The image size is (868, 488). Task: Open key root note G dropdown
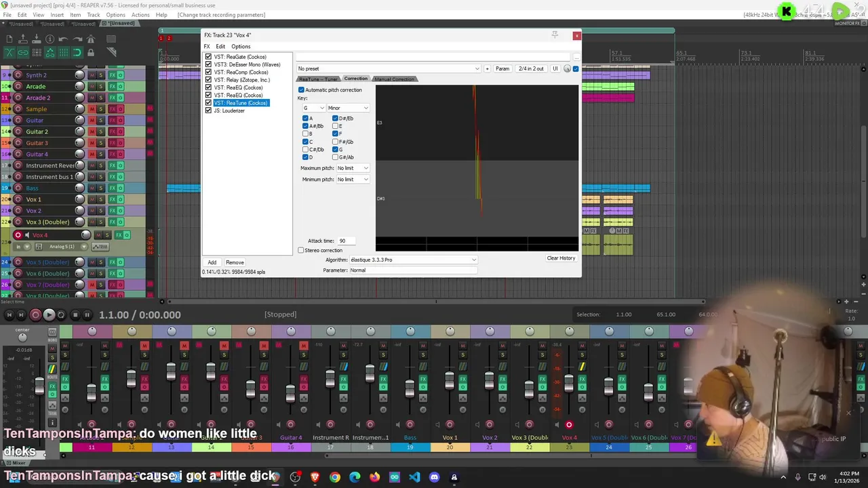tap(313, 108)
